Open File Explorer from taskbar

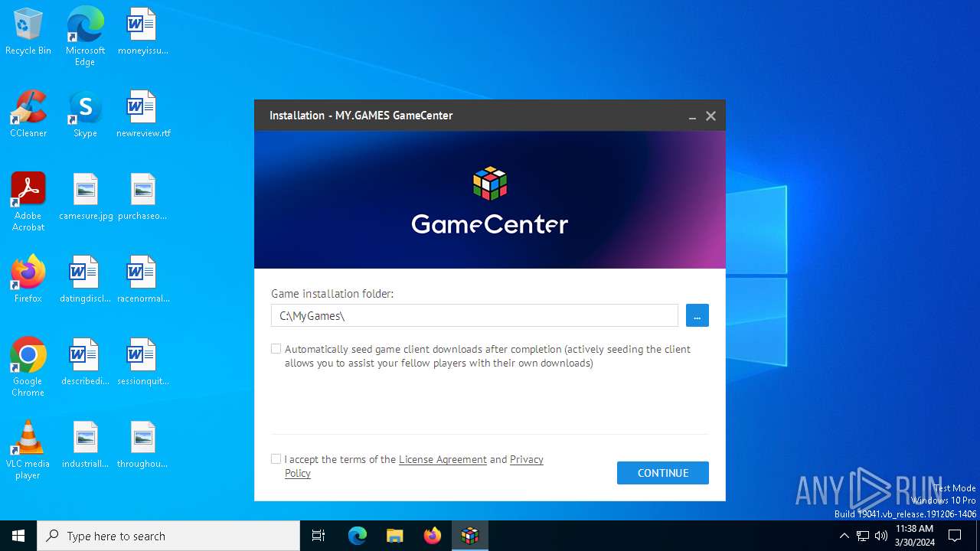click(395, 536)
